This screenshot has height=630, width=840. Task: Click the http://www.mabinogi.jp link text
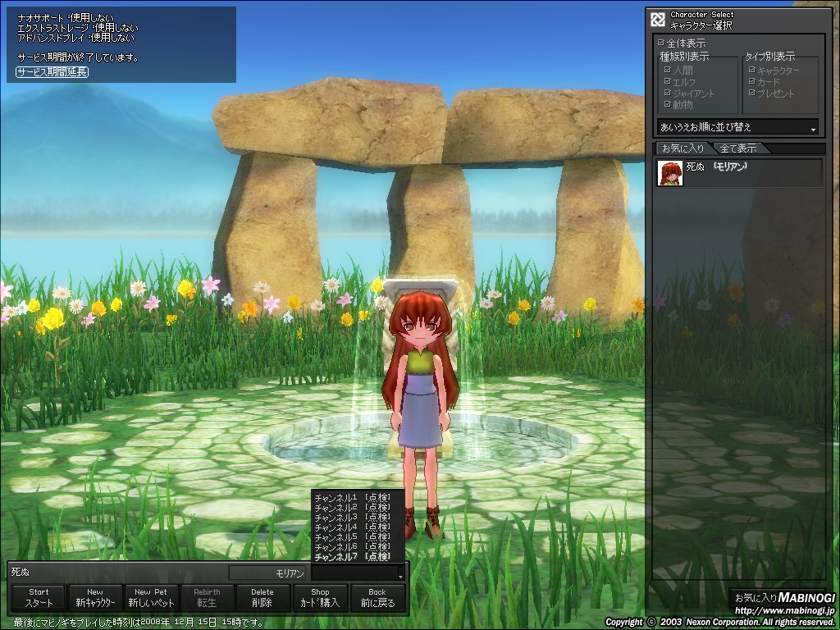pos(783,610)
